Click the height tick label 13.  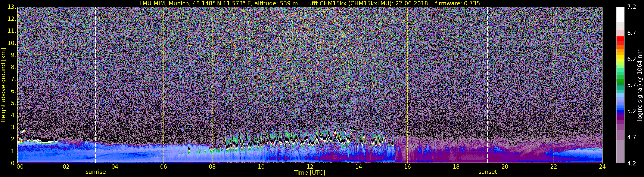12,7
